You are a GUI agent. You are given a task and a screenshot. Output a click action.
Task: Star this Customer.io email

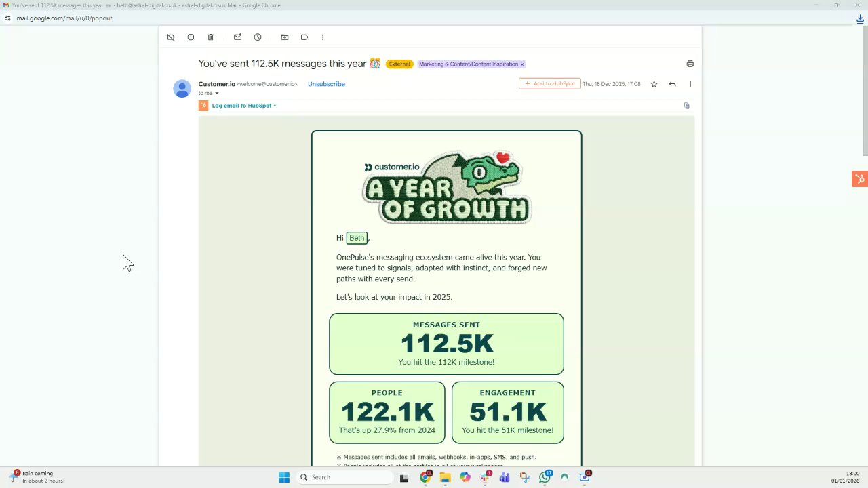654,84
